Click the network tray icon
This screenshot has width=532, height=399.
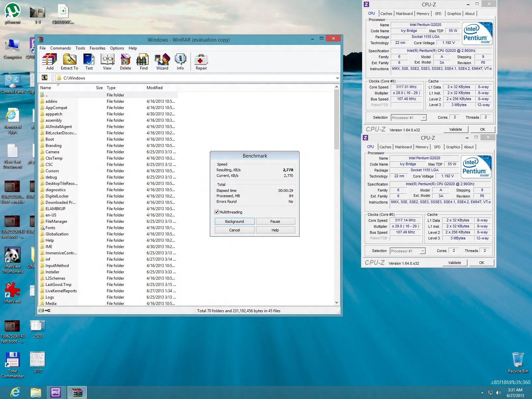[x=490, y=393]
